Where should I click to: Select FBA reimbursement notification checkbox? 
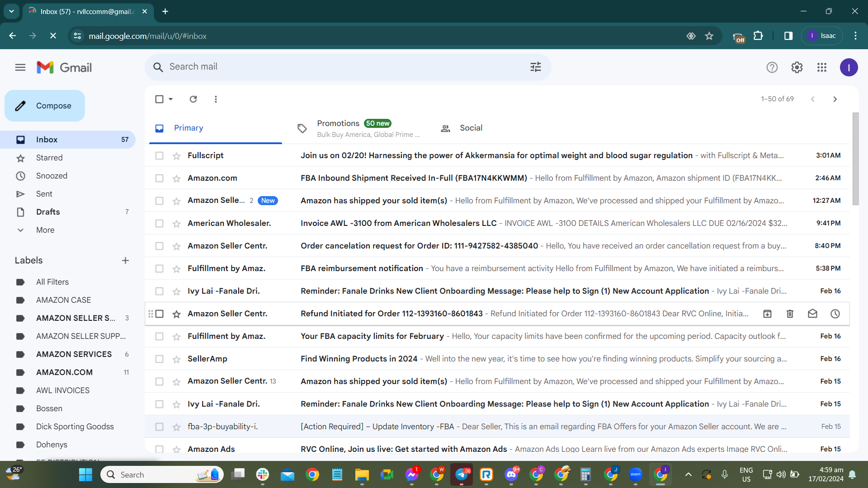pos(159,268)
